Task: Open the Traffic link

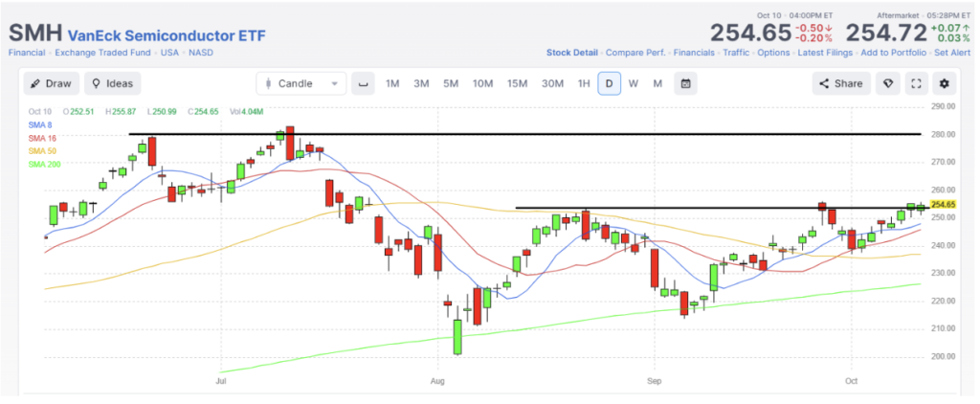Action: (736, 53)
